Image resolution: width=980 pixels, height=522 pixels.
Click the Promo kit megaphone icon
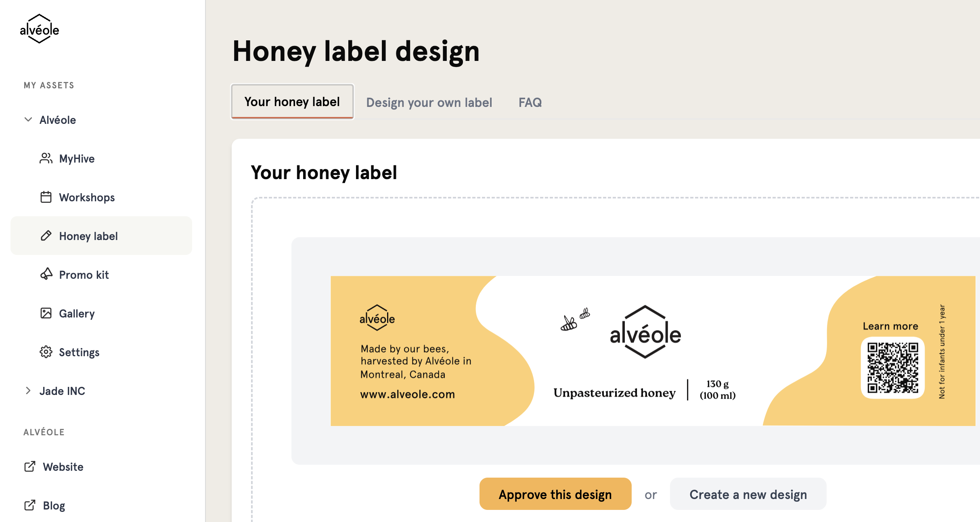point(46,274)
